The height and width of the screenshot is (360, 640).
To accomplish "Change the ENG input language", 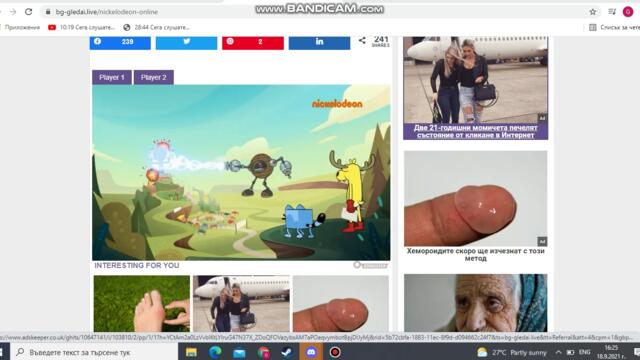I will (584, 352).
